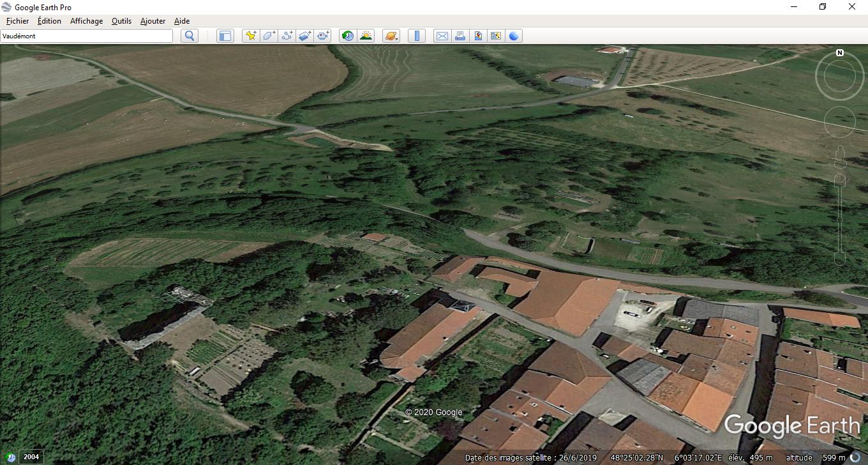This screenshot has width=868, height=465.
Task: Click the streaming progress circle indicator
Action: click(x=855, y=457)
